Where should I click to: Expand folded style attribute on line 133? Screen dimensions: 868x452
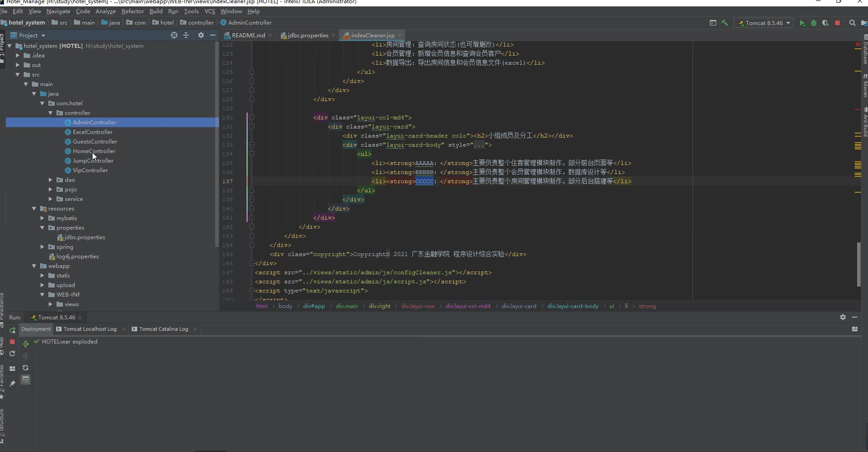click(479, 145)
